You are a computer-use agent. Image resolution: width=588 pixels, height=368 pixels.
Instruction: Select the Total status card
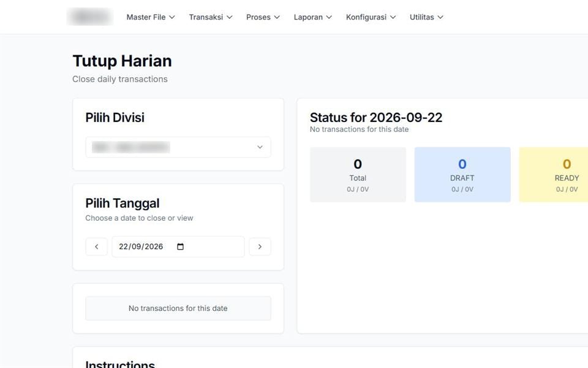coord(358,175)
